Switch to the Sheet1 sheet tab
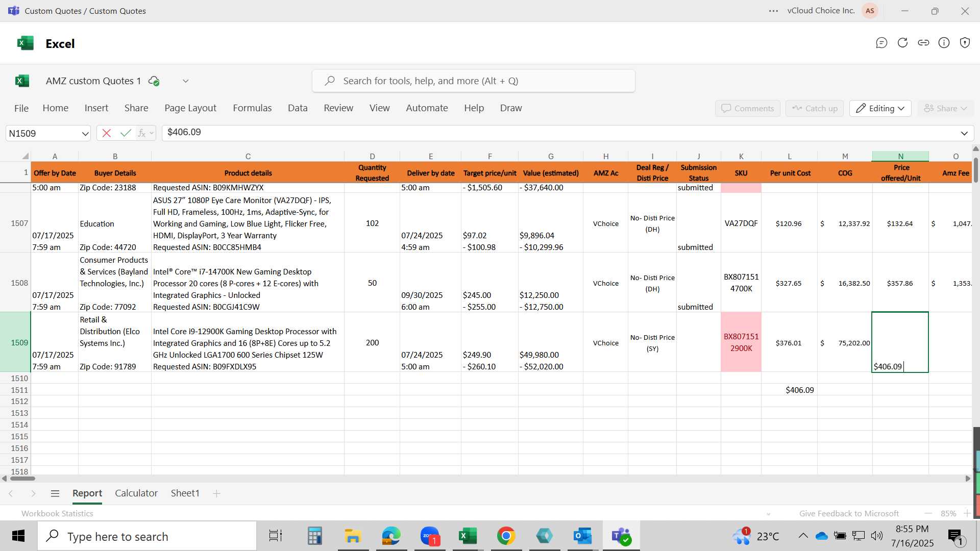980x551 pixels. click(185, 493)
